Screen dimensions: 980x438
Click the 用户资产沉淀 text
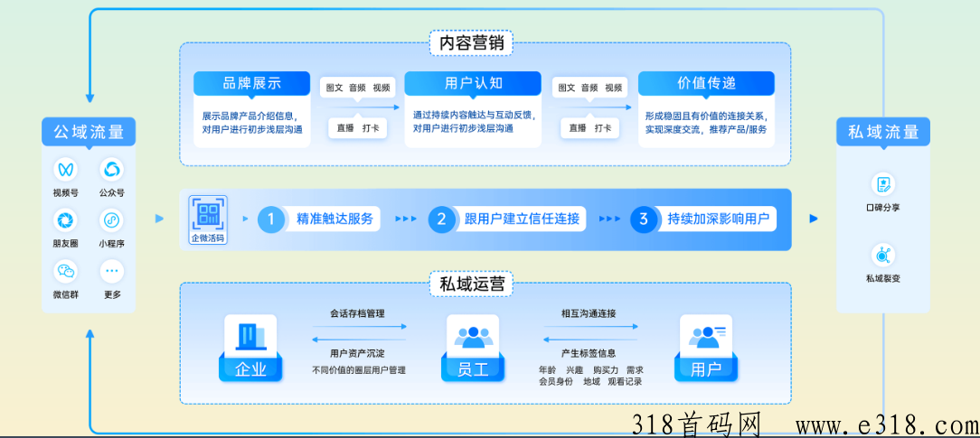coord(358,354)
